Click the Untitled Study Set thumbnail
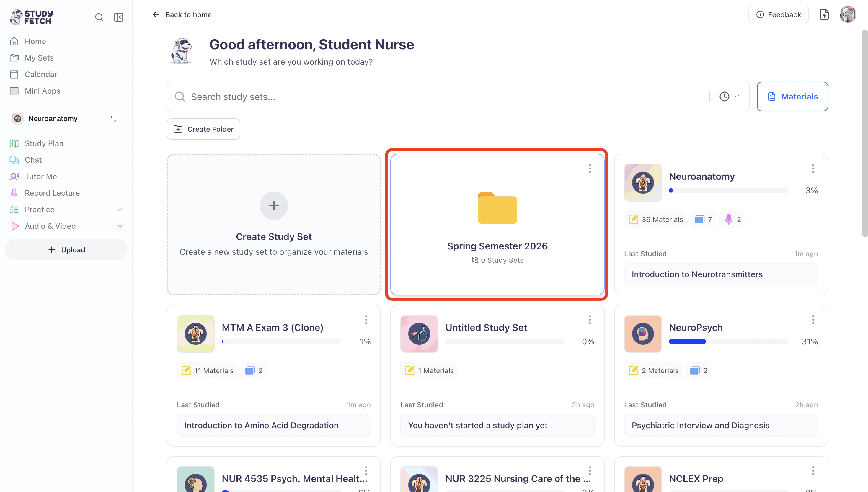The width and height of the screenshot is (868, 492). tap(419, 334)
